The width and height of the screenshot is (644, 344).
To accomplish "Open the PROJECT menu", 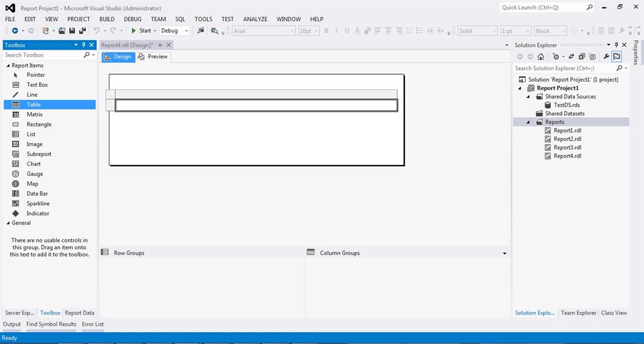I will coord(79,19).
